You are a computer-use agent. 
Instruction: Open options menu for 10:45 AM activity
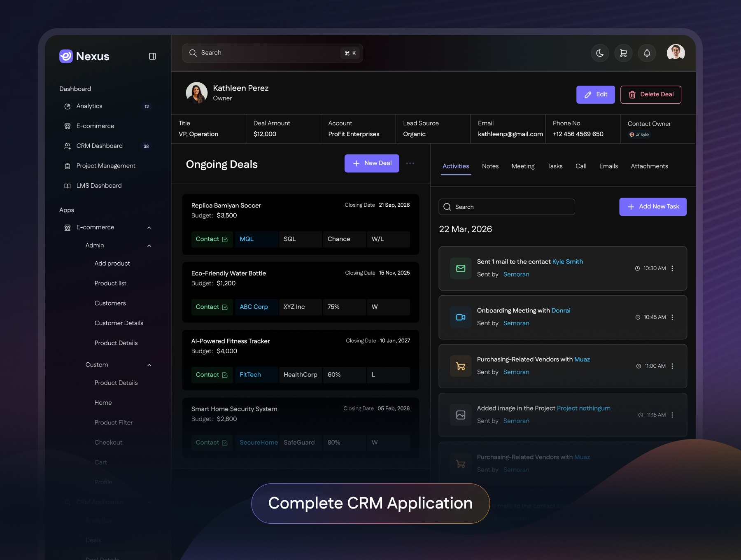[672, 317]
